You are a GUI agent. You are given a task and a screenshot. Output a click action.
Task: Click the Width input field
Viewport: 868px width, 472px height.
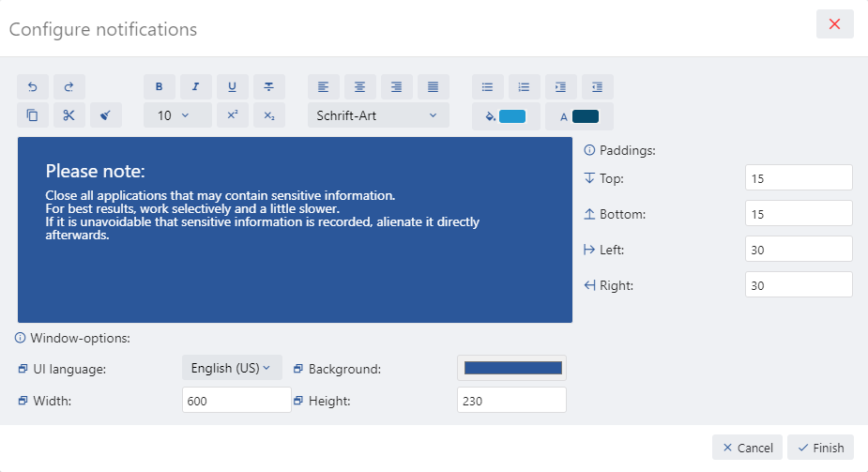coord(236,401)
